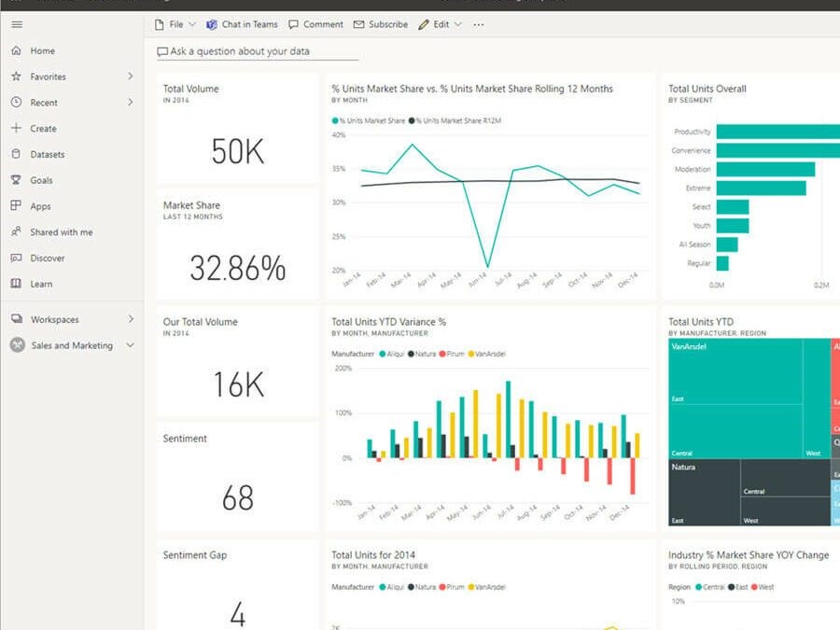Viewport: 840px width, 630px height.
Task: Click the Create plus icon
Action: [16, 128]
